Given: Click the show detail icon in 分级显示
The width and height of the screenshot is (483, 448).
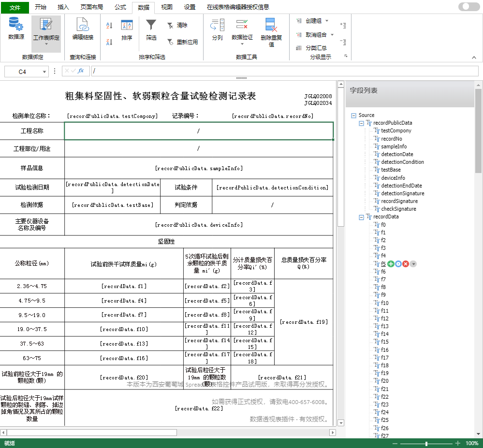Looking at the screenshot, I should [343, 25].
